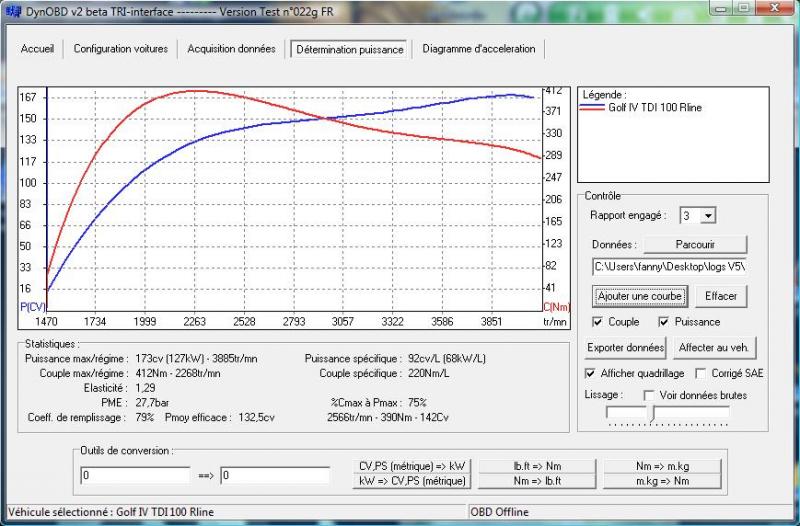Click the P(CV) axis label
The height and width of the screenshot is (526, 800).
coord(33,307)
